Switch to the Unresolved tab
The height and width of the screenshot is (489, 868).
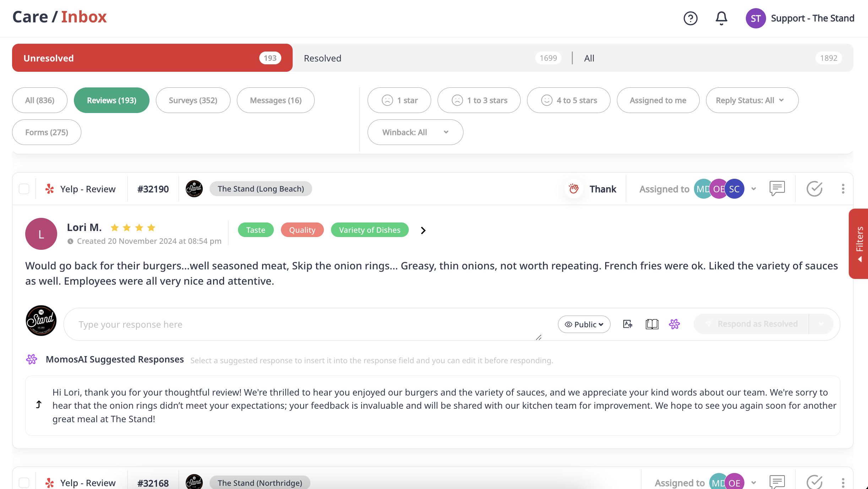click(x=152, y=58)
